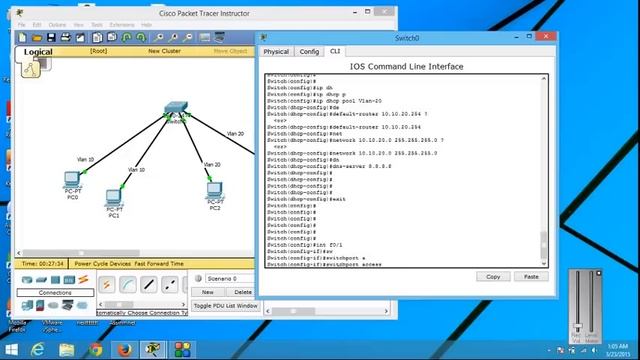Pick the console cable connection icon
Screen dimensions: 640x360
(128, 284)
